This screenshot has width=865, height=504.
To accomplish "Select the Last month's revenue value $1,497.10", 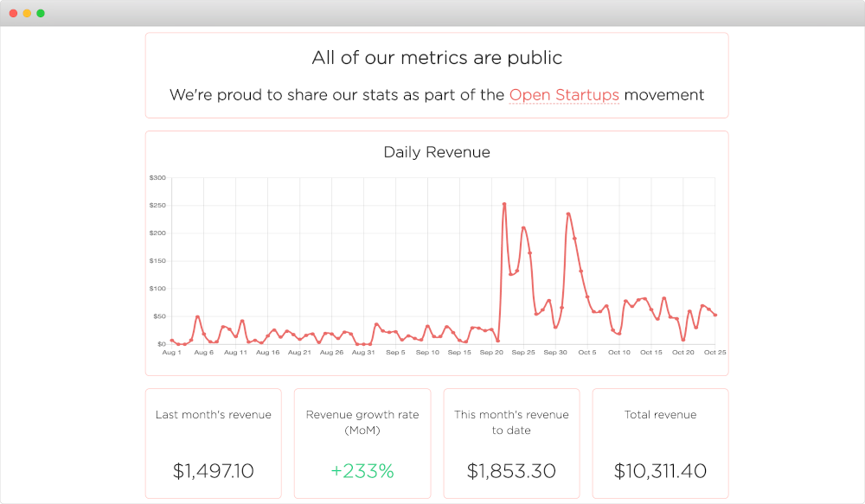I will click(214, 471).
